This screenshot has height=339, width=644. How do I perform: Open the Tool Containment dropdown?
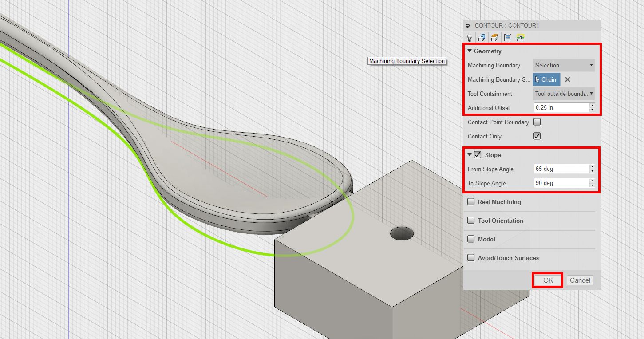tap(563, 94)
